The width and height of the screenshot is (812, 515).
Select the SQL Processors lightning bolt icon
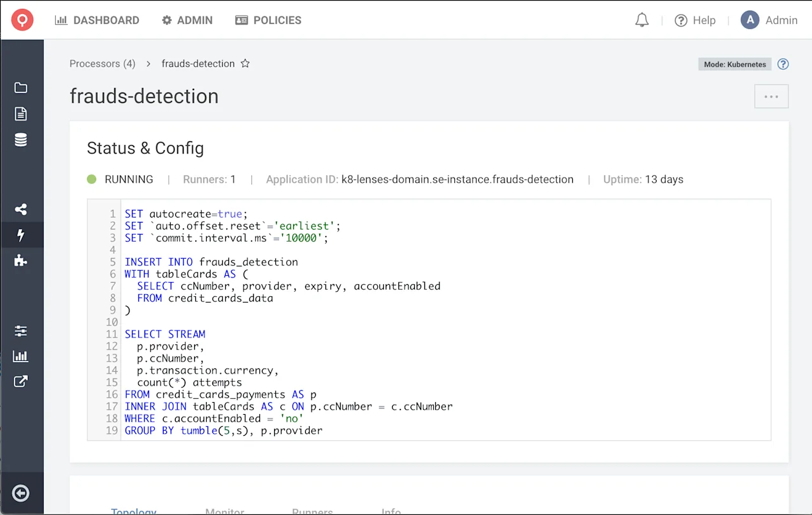click(x=21, y=235)
